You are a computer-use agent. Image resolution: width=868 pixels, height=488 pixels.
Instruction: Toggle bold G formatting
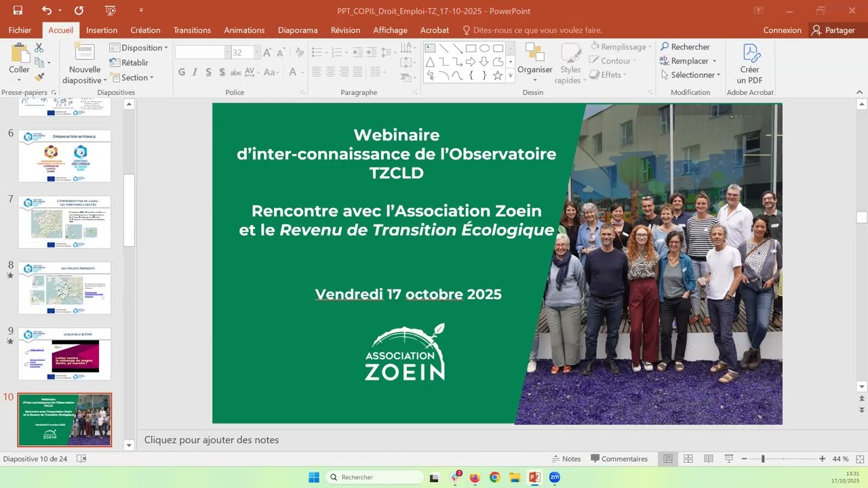[x=181, y=72]
